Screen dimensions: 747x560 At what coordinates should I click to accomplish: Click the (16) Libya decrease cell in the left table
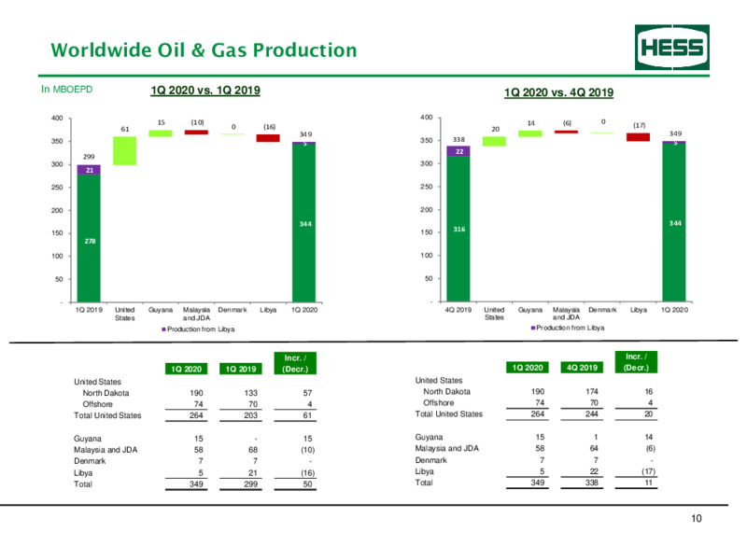(x=308, y=473)
